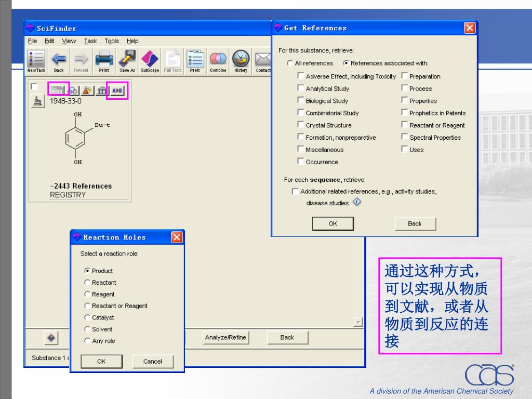Viewport: 532px width, 399px height.
Task: Check the Reactant or Reagent checkbox
Action: pos(404,124)
